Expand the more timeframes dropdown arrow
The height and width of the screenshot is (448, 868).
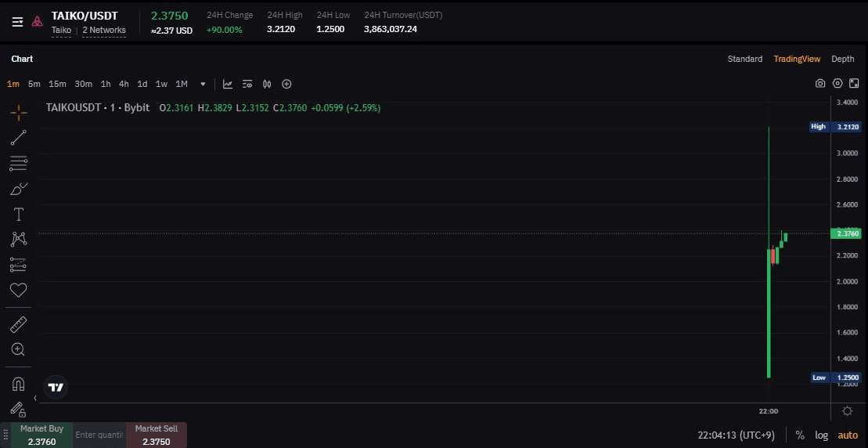click(x=203, y=84)
